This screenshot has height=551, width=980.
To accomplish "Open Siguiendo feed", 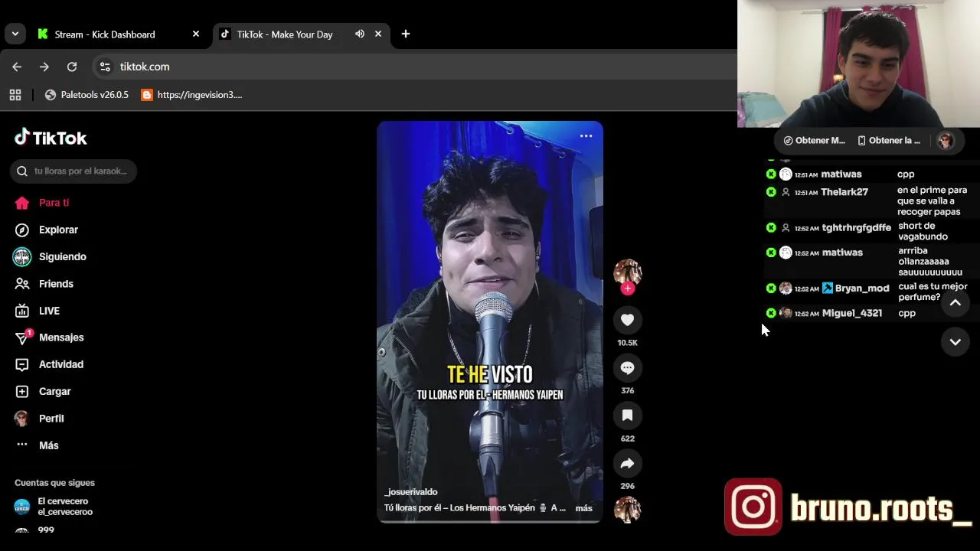I will point(51,256).
